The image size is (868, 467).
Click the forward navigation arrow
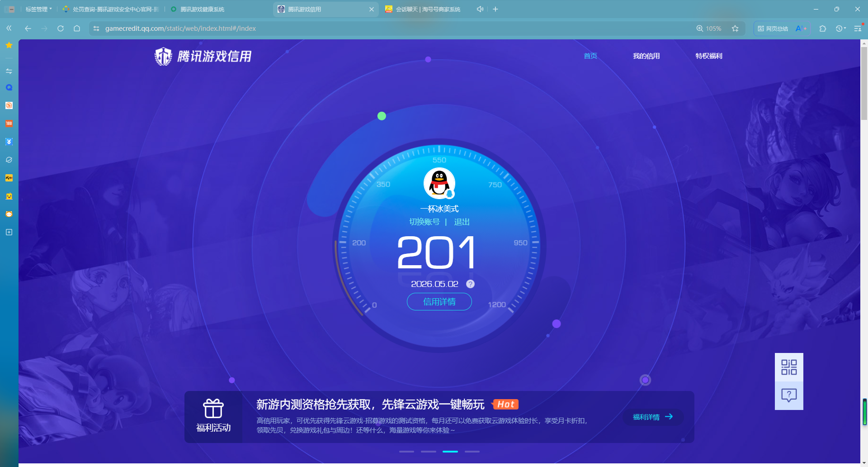click(x=44, y=28)
